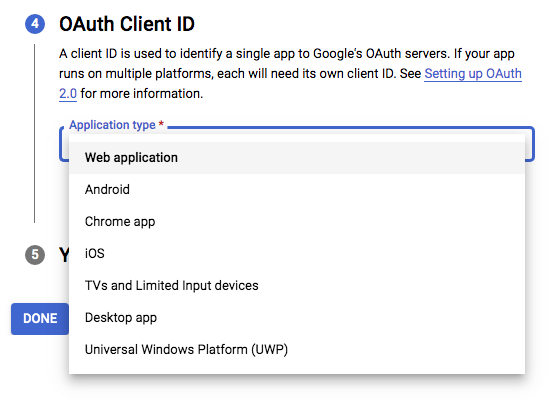The width and height of the screenshot is (557, 414).
Task: Click the DONE button
Action: (x=40, y=319)
